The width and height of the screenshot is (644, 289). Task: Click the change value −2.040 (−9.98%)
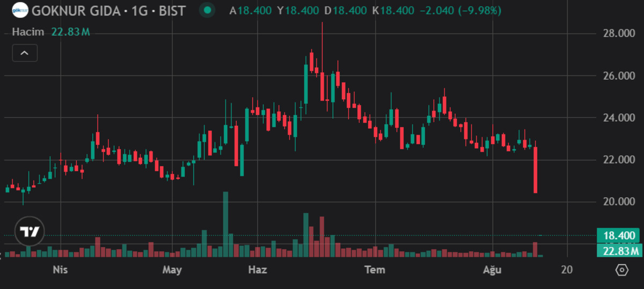pyautogui.click(x=460, y=10)
